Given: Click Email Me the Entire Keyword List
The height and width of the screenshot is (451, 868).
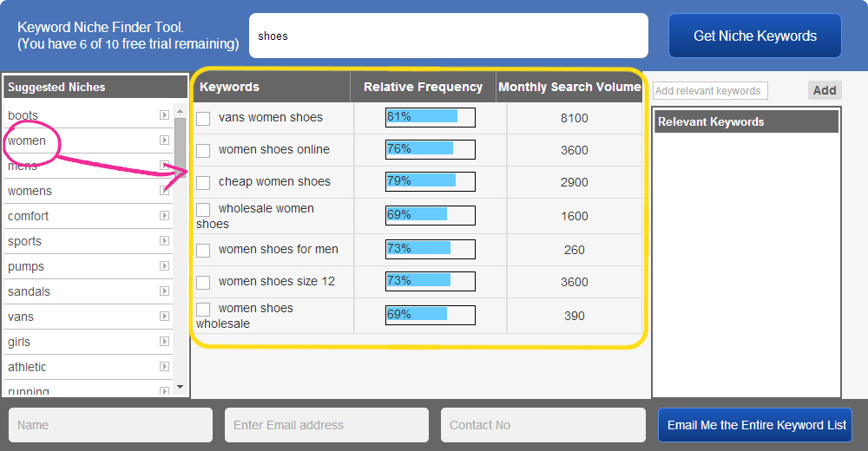Looking at the screenshot, I should (756, 425).
